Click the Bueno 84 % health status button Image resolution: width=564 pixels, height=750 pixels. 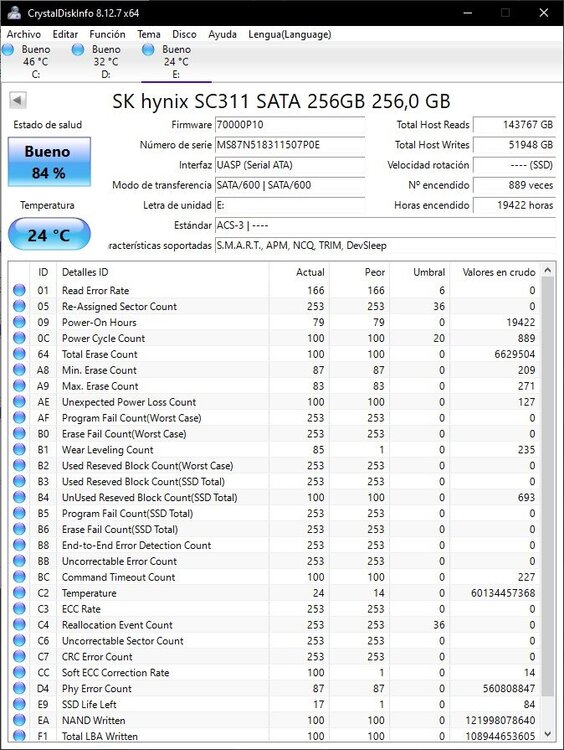[49, 162]
